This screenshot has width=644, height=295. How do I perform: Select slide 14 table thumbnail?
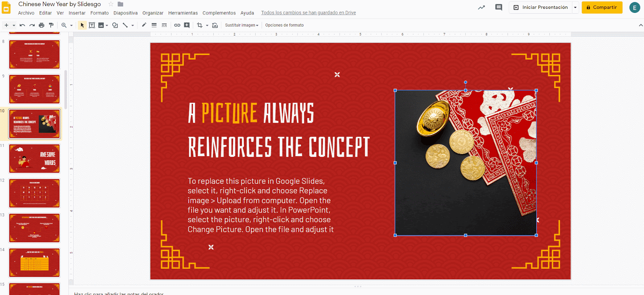click(34, 262)
